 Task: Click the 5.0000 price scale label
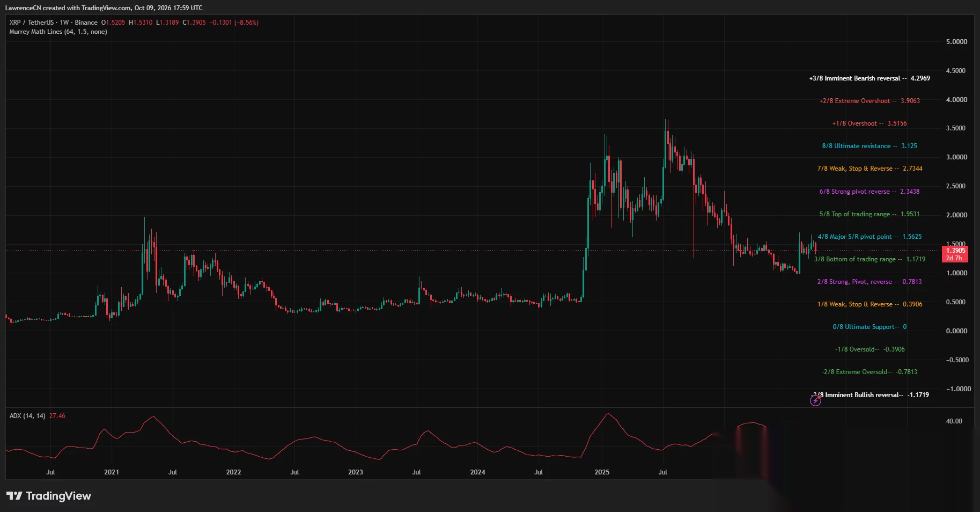pyautogui.click(x=956, y=42)
